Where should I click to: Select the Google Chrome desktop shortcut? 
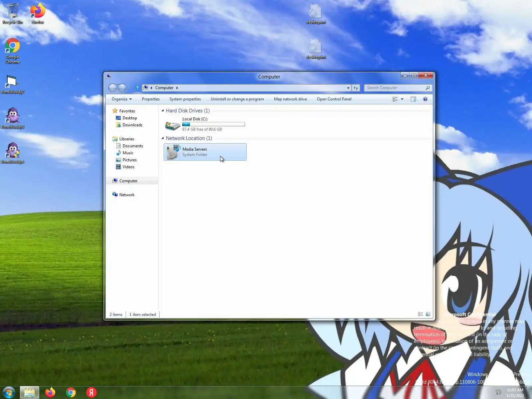[x=13, y=51]
